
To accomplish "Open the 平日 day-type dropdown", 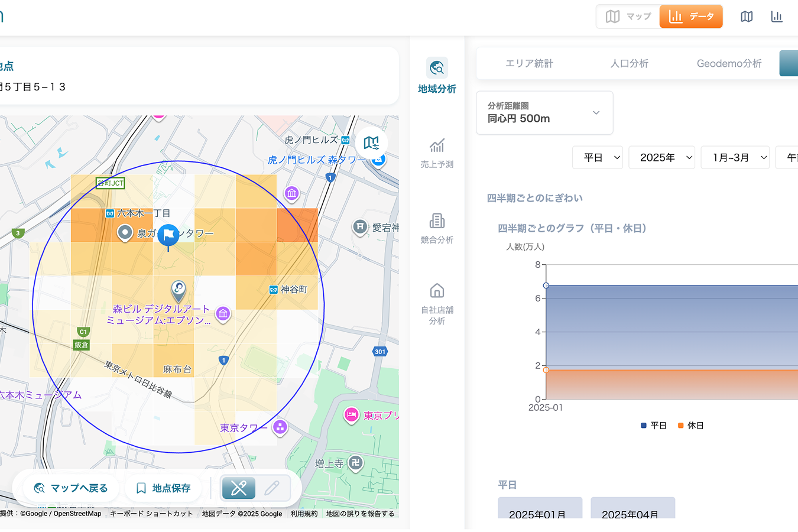I will tap(598, 158).
